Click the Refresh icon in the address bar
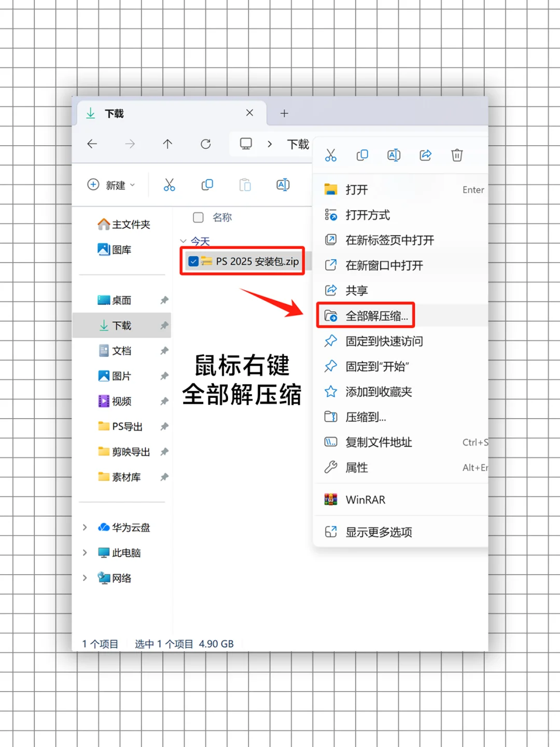This screenshot has height=747, width=560. 205,144
